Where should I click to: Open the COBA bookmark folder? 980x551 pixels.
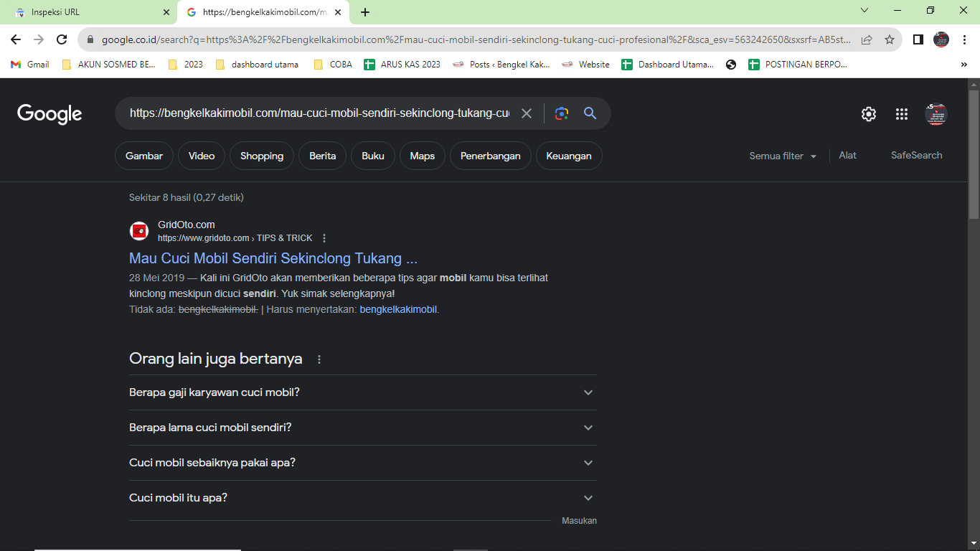point(333,65)
